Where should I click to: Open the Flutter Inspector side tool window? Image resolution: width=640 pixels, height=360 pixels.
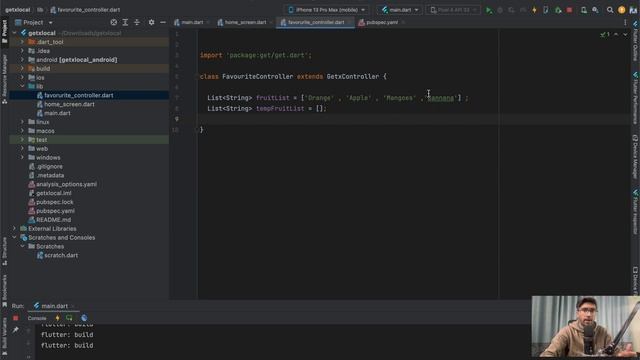pos(636,212)
